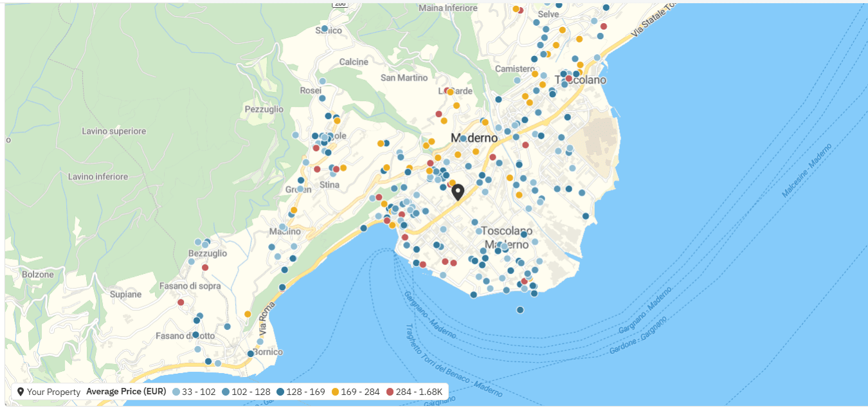Select the red dot under Fasano di sopra
868x413 pixels.
181,302
